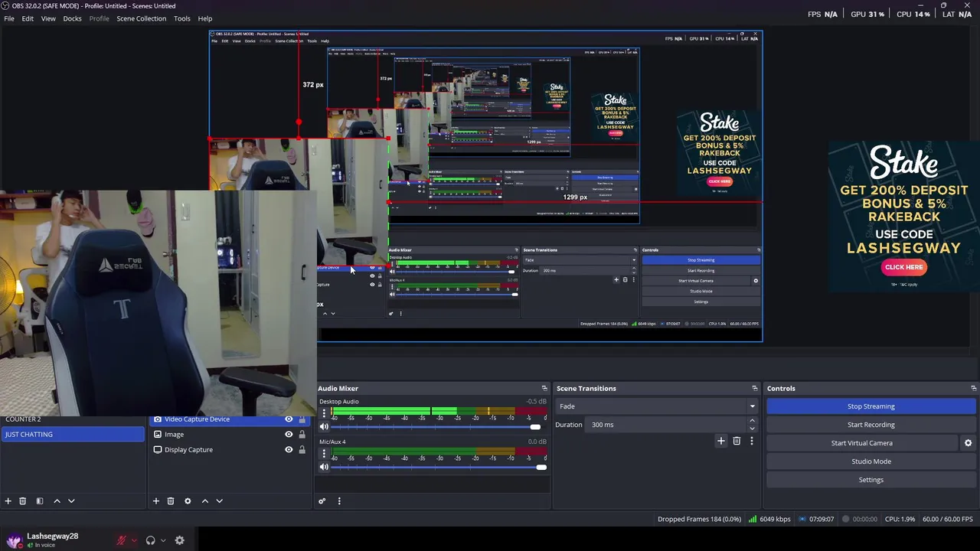Unlock the Video Capture Device source

coord(302,419)
